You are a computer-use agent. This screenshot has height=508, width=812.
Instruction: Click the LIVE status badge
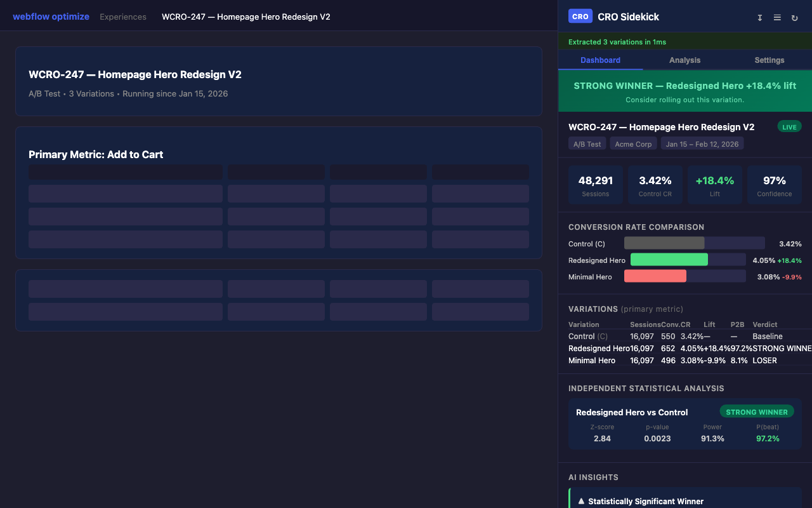789,126
